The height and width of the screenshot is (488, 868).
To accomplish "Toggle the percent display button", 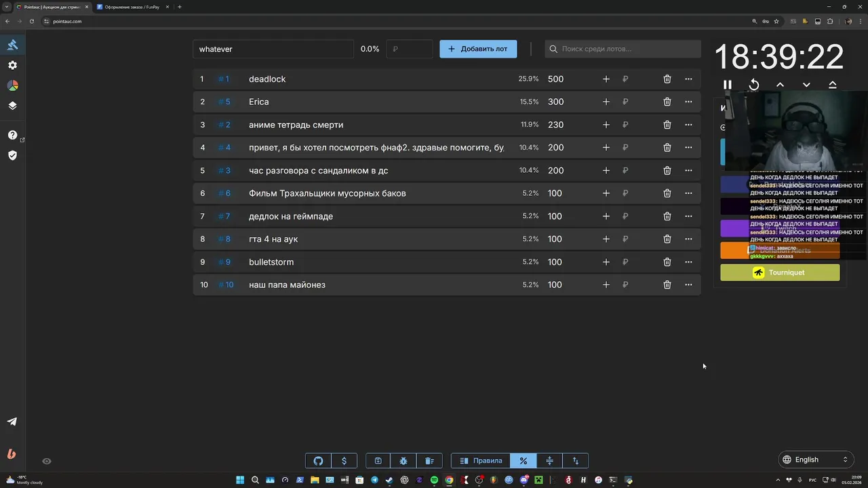I will 523,461.
